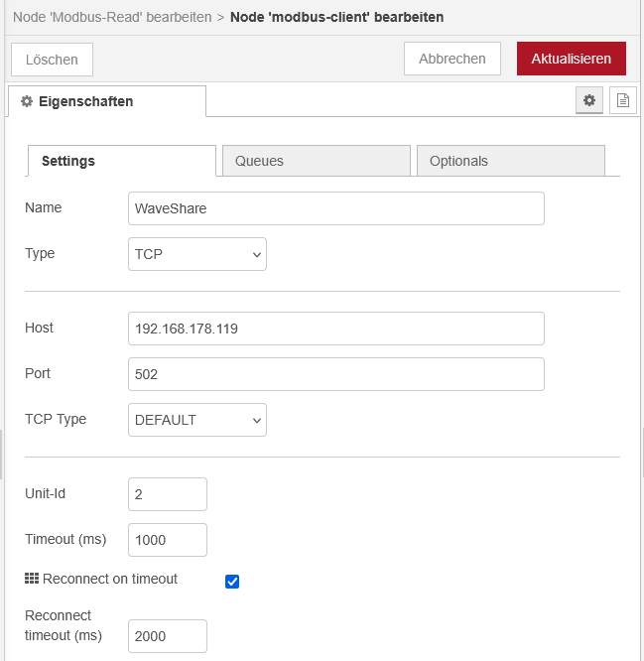644x661 pixels.
Task: Click the Löschen button
Action: [52, 60]
